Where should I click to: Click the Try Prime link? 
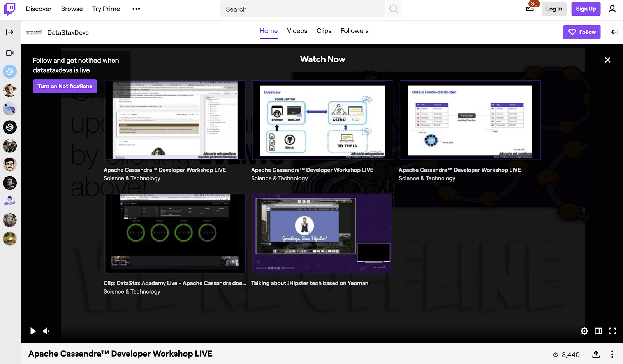point(106,9)
